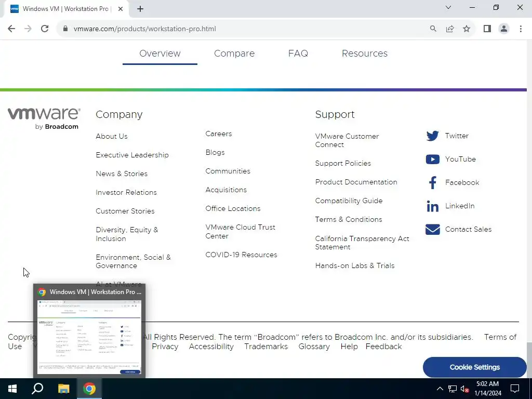Open the browser side panel icon
The width and height of the screenshot is (532, 399).
coord(487,29)
